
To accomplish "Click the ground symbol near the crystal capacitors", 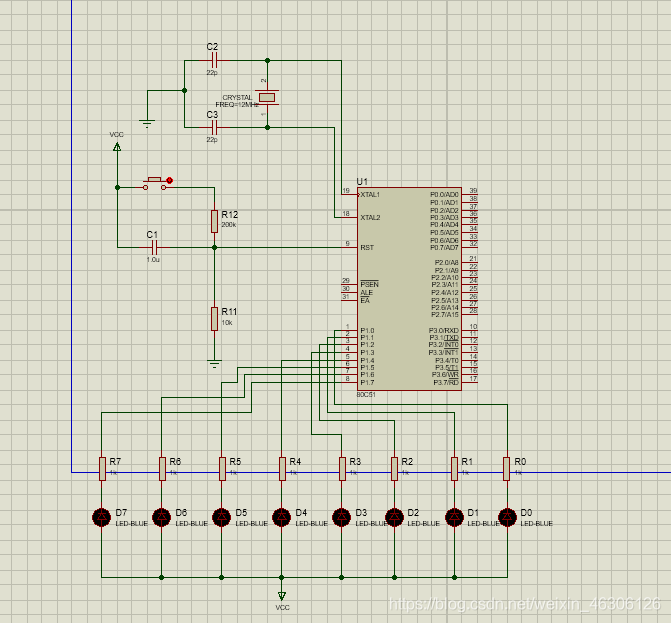I will pos(147,124).
